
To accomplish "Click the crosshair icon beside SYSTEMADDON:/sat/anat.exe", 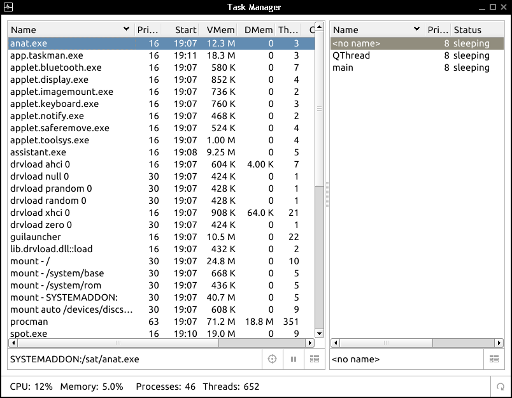I will [272, 359].
